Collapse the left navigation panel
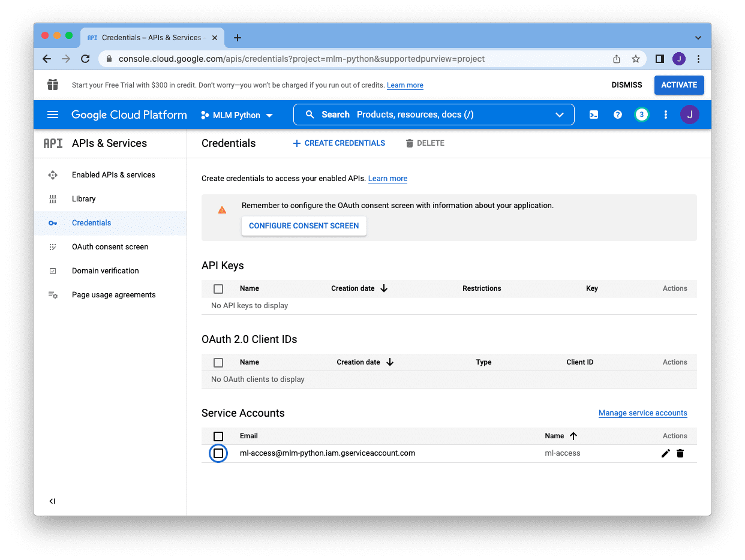745x560 pixels. point(53,501)
